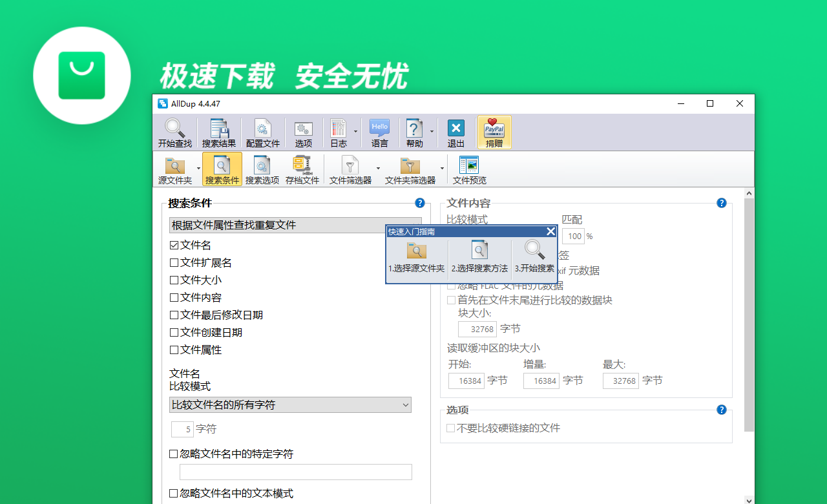Screen dimensions: 827x504
Task: Uncheck the 文件名 checkbox
Action: [174, 245]
